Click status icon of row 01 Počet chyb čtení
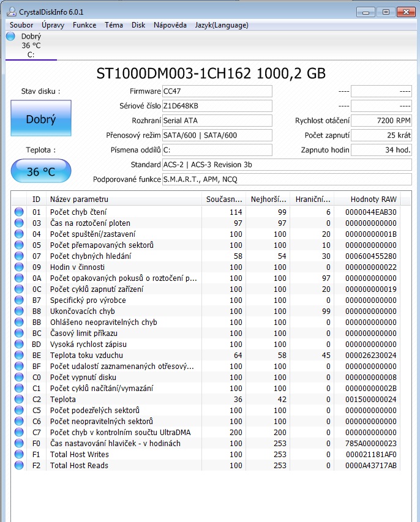The height and width of the screenshot is (522, 420). pos(19,212)
